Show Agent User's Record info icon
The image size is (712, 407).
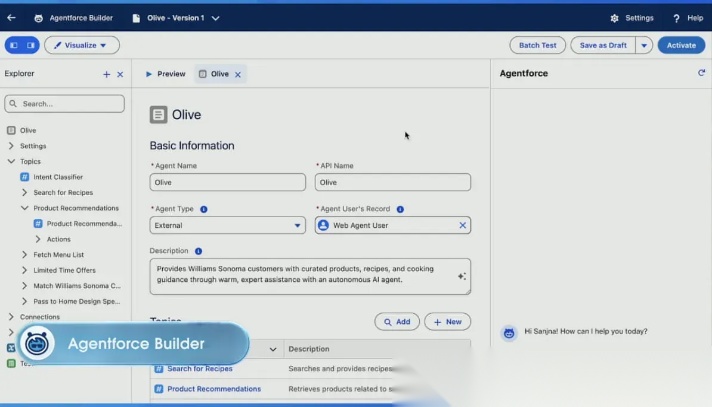tap(400, 209)
